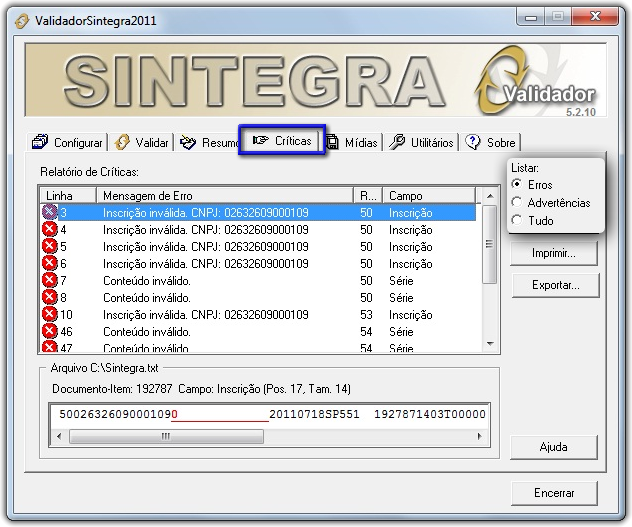
Task: Switch to the Críticas tab
Action: 282,140
